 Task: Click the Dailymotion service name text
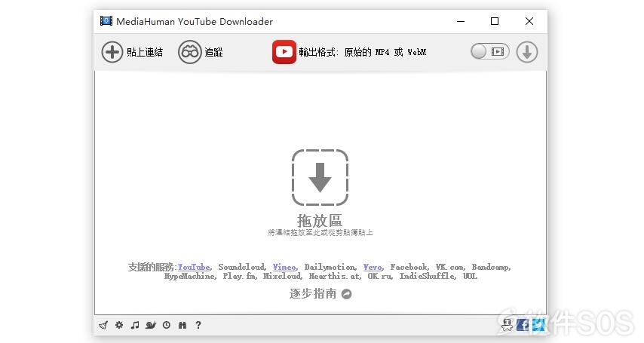pos(330,267)
